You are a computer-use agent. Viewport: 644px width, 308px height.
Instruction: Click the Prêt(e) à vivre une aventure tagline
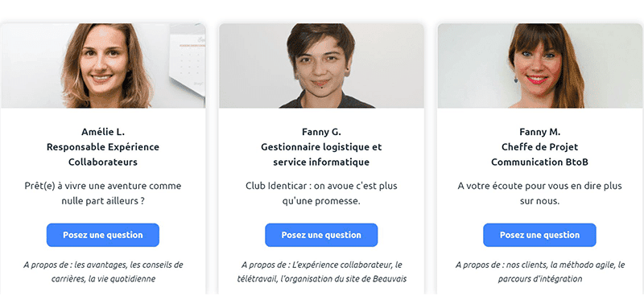[x=103, y=194]
